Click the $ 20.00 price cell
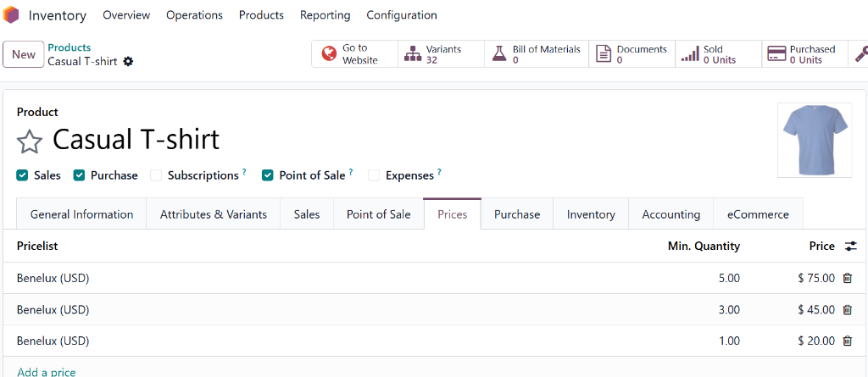The width and height of the screenshot is (868, 377). (816, 341)
